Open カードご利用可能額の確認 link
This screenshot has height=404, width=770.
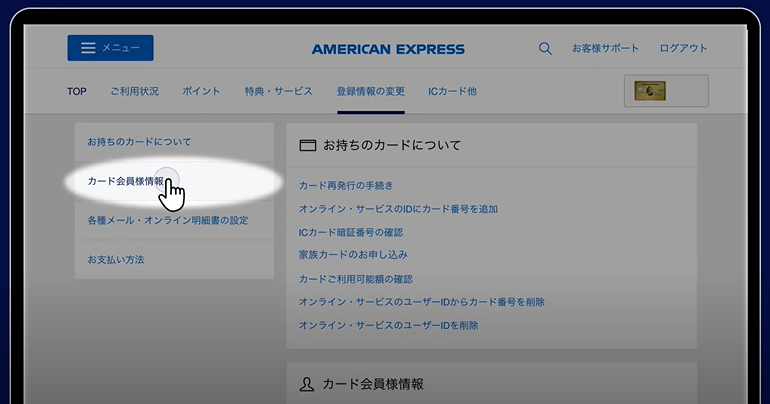[355, 279]
